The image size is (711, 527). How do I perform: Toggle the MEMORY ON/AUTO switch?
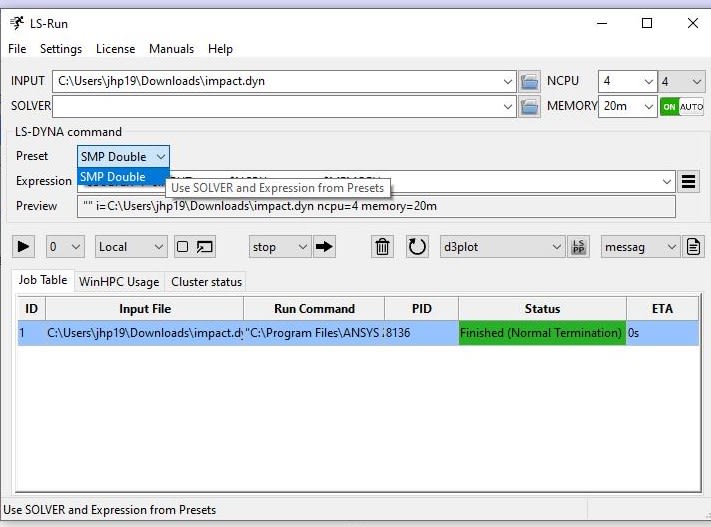click(682, 107)
